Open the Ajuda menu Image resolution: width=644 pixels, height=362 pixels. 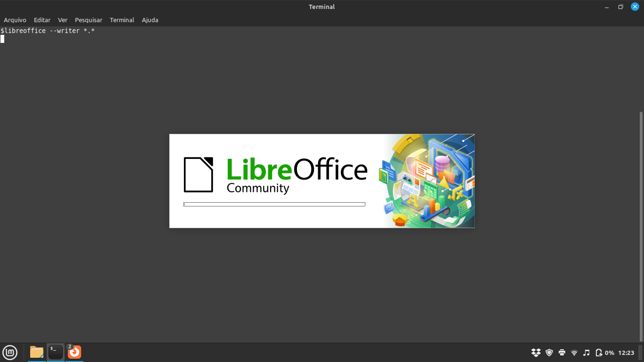(150, 20)
